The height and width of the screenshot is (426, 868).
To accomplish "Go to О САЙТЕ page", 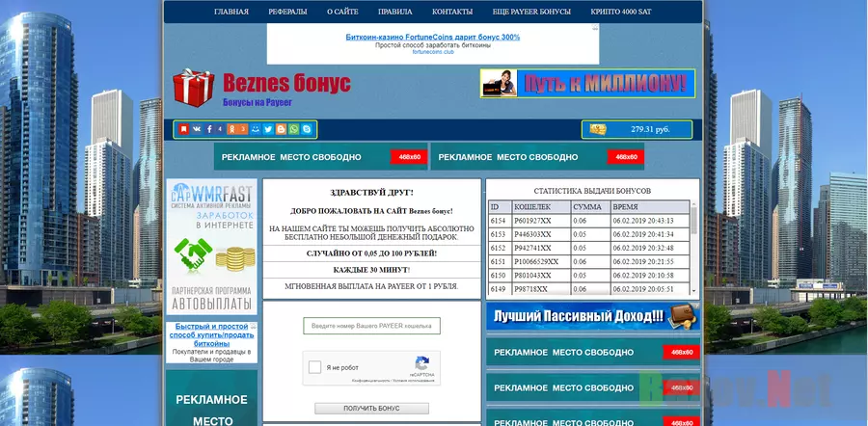I will [342, 12].
